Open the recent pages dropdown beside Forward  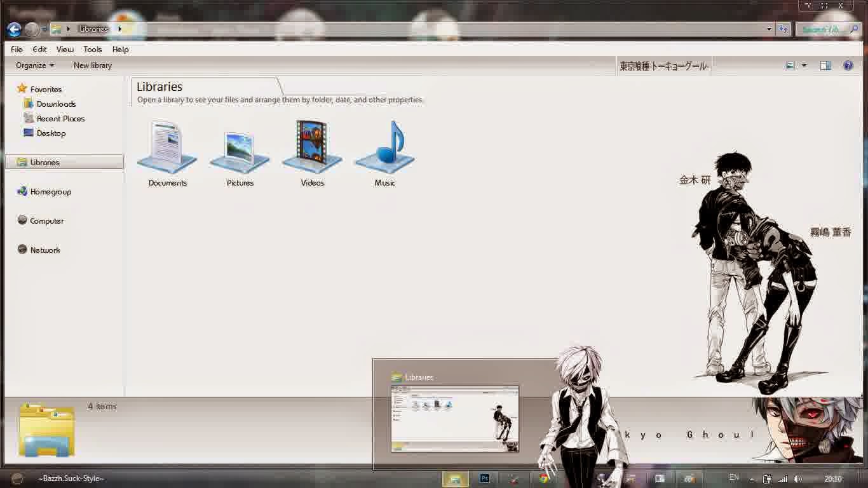pos(44,29)
